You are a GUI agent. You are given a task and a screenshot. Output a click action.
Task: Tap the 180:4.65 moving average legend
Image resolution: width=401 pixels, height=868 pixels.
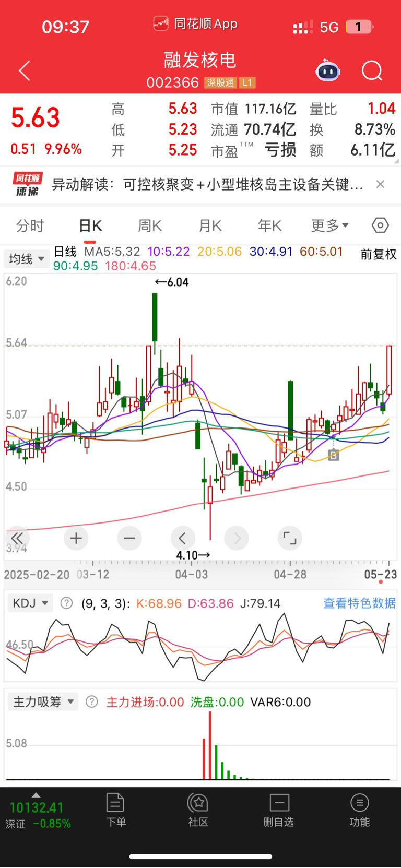(x=131, y=266)
